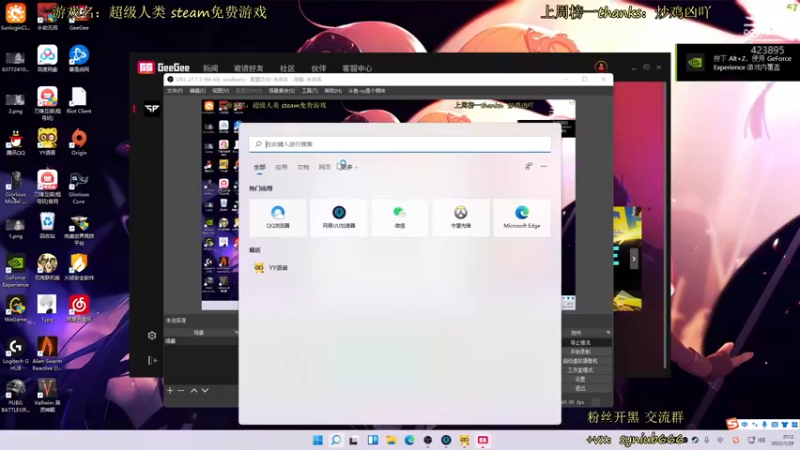
Task: Select the 应用 tab in search panel
Action: [281, 167]
